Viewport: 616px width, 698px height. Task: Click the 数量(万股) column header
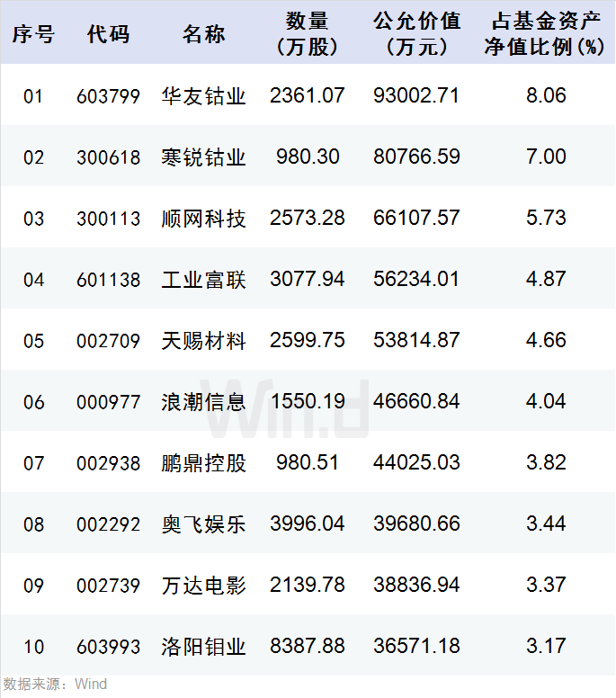tap(308, 34)
